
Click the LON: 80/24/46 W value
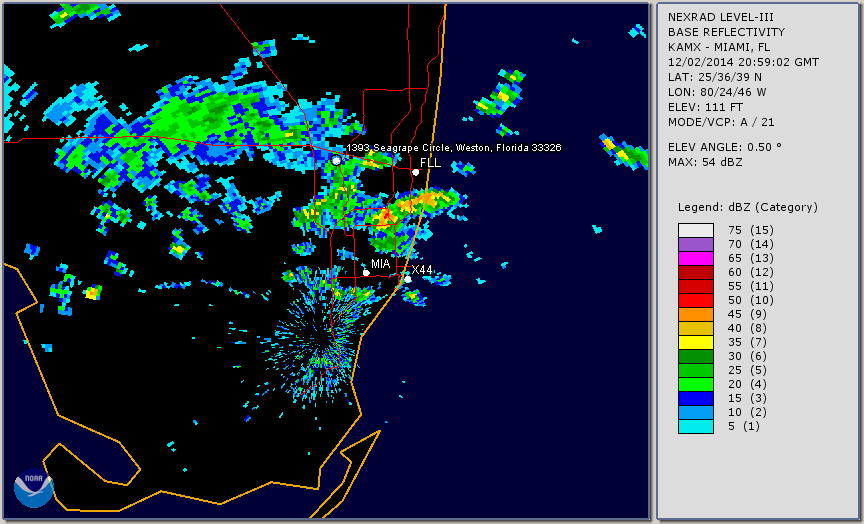[x=717, y=92]
